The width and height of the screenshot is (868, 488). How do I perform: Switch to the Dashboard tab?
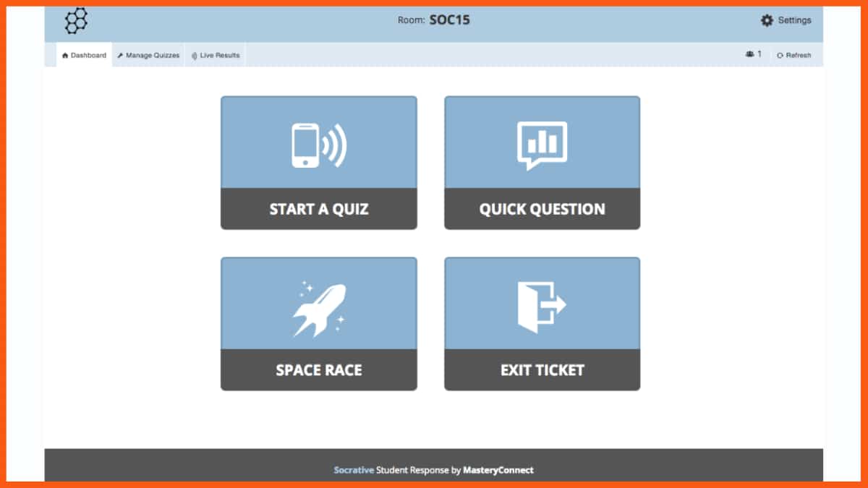[84, 55]
